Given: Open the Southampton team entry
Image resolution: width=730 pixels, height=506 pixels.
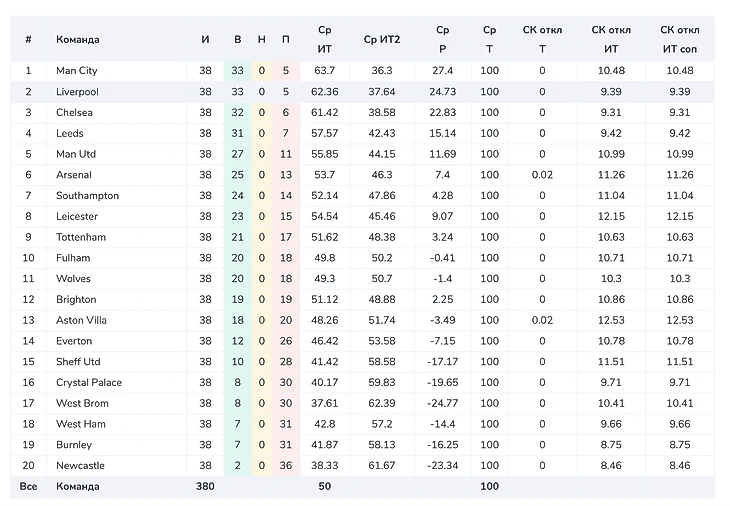Looking at the screenshot, I should [x=87, y=196].
